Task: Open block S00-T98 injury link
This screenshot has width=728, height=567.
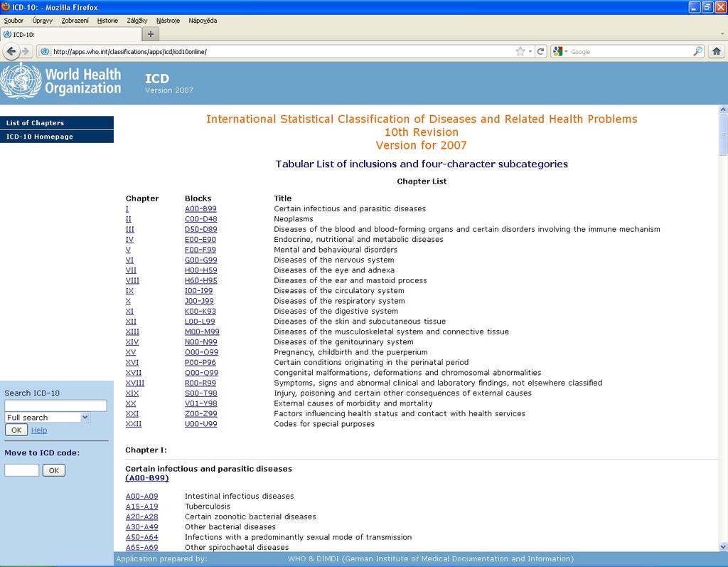Action: (201, 393)
